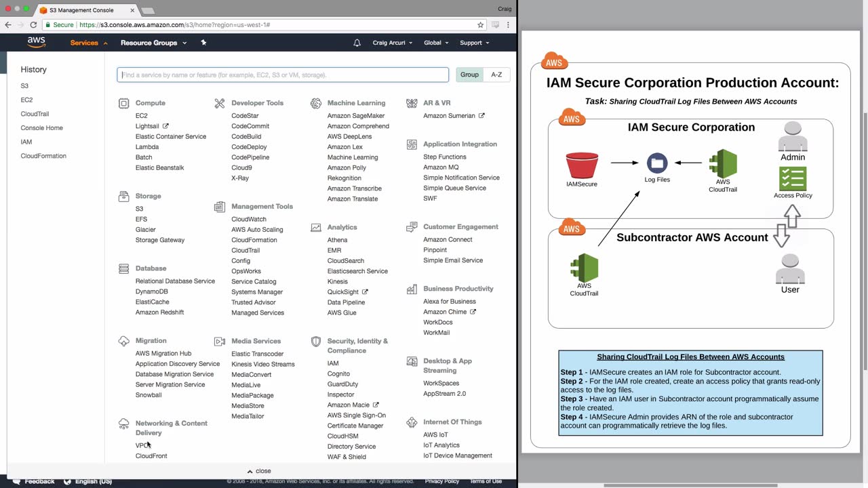
Task: Close the S3 Management Console tab
Action: 132,10
